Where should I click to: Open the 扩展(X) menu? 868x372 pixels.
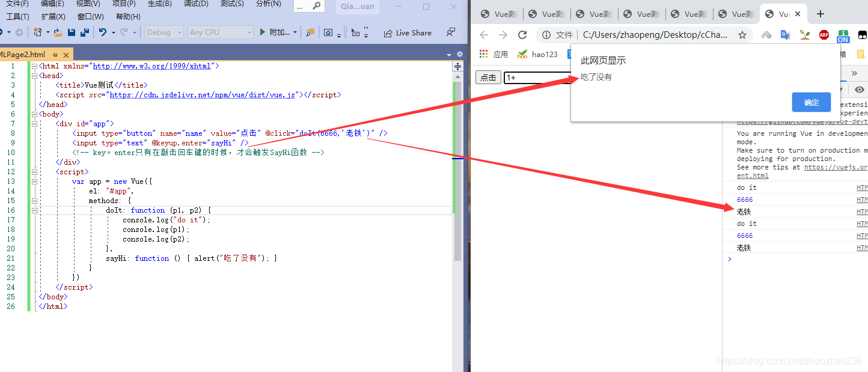(53, 17)
